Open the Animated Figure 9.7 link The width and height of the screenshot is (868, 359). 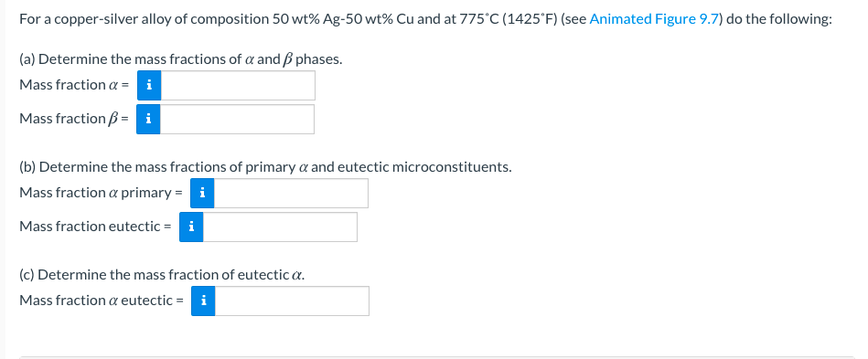(654, 19)
